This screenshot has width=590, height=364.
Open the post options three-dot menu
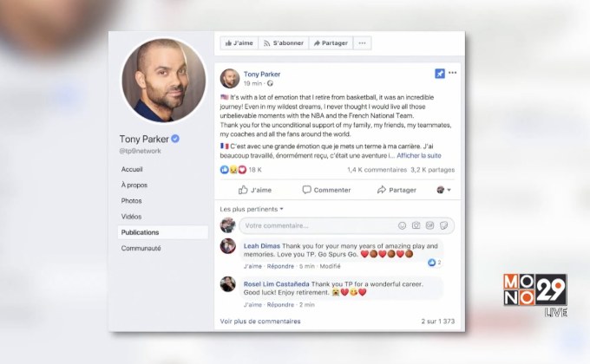point(453,73)
